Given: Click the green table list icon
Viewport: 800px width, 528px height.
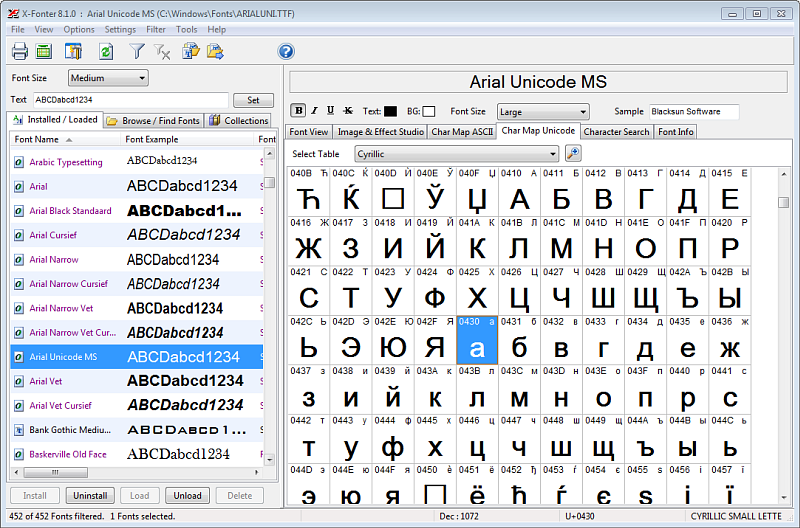Looking at the screenshot, I should (44, 51).
